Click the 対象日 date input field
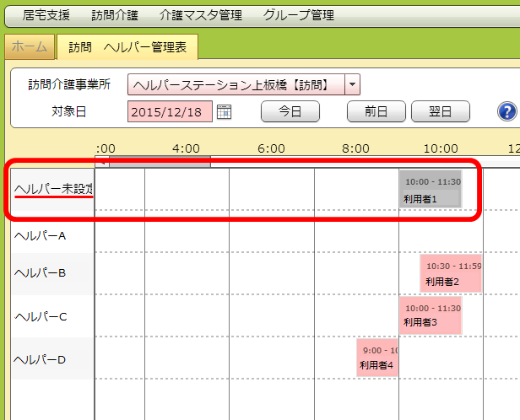Viewport: 520px width, 420px height. [171, 111]
